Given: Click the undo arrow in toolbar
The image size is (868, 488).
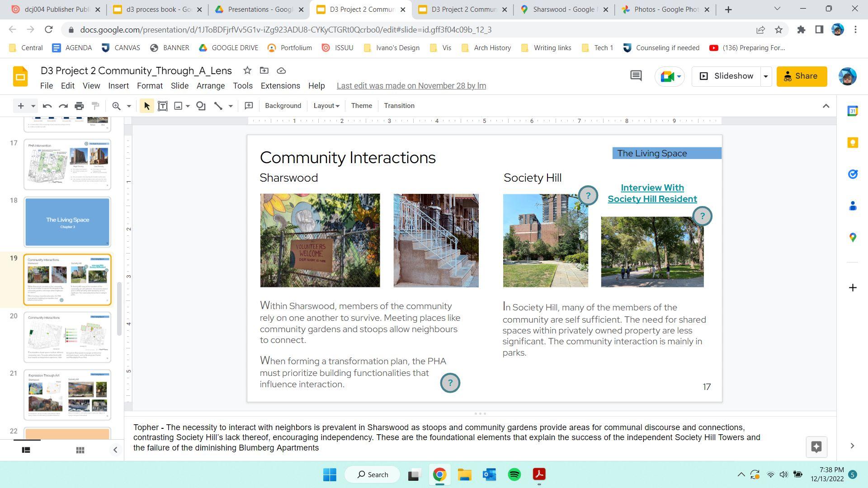Looking at the screenshot, I should click(x=47, y=106).
